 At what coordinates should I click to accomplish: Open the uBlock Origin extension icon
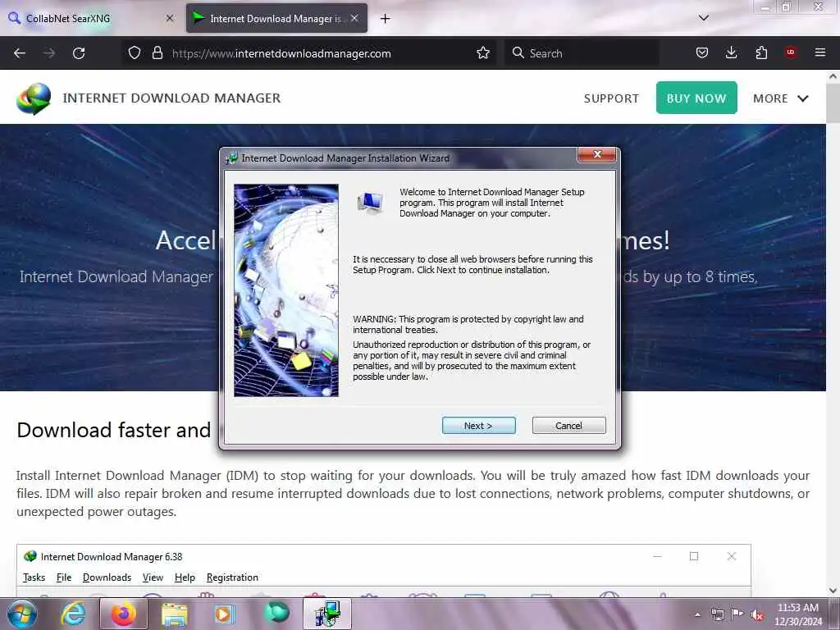790,52
